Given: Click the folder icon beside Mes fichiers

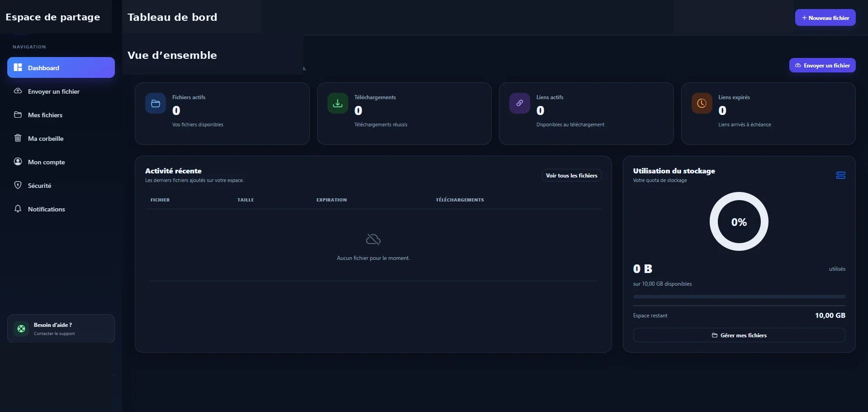Looking at the screenshot, I should (18, 115).
